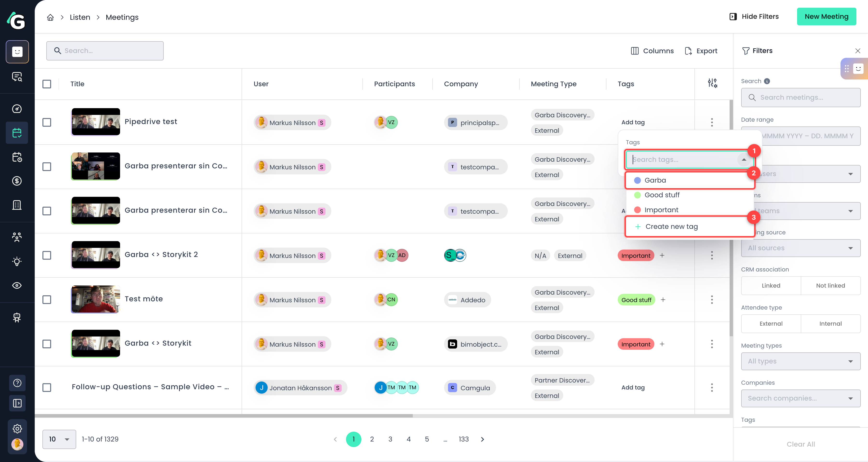Navigate to the Listen breadcrumb

[80, 17]
